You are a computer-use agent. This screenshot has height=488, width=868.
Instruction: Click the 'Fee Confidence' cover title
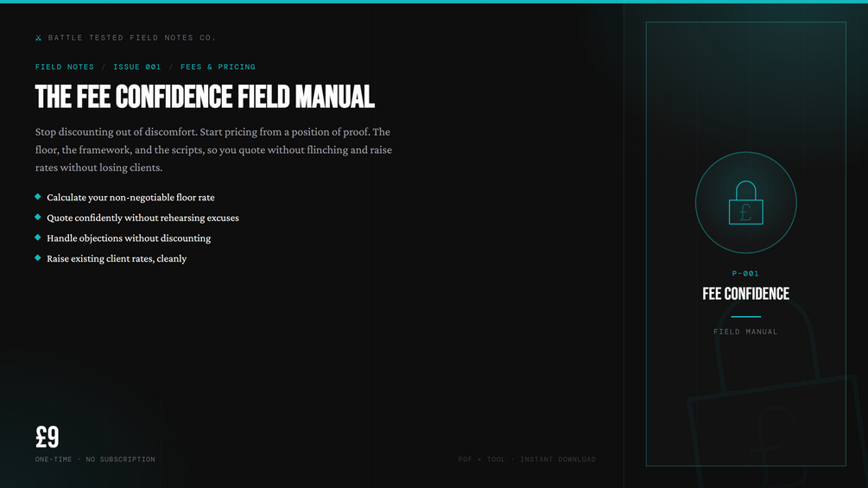click(745, 294)
